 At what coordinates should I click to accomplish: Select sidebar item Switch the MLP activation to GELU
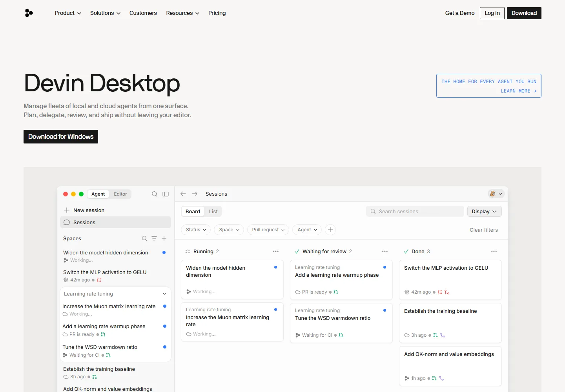point(115,276)
